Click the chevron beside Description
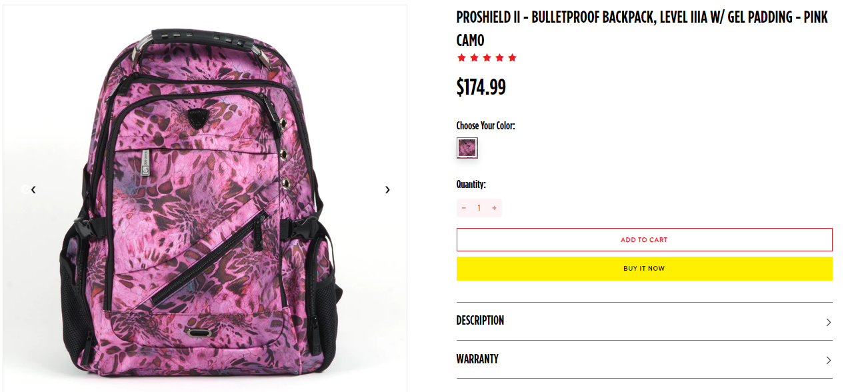 tap(829, 322)
